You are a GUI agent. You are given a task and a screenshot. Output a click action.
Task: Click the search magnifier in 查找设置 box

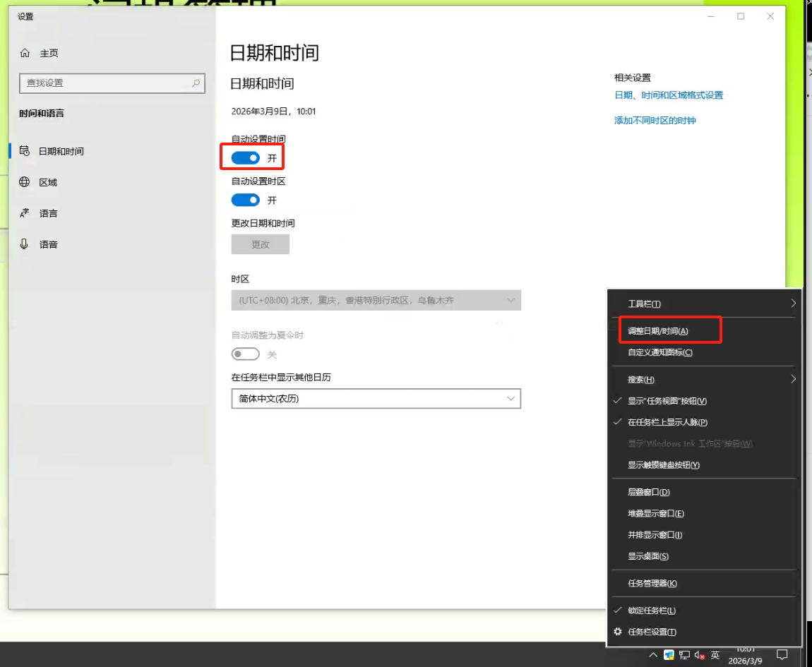coord(196,83)
